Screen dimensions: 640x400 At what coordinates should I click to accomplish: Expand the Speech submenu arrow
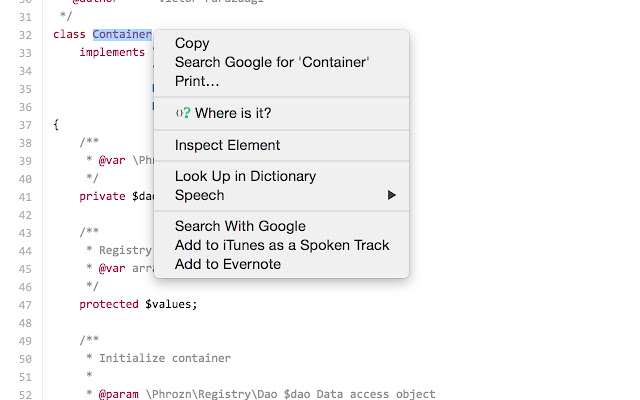[x=392, y=195]
